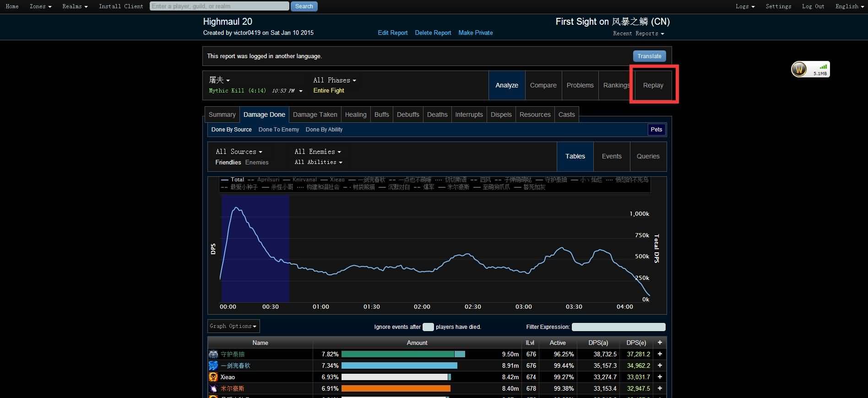
Task: Toggle Aprilsuri series in graph legend
Action: (x=263, y=180)
